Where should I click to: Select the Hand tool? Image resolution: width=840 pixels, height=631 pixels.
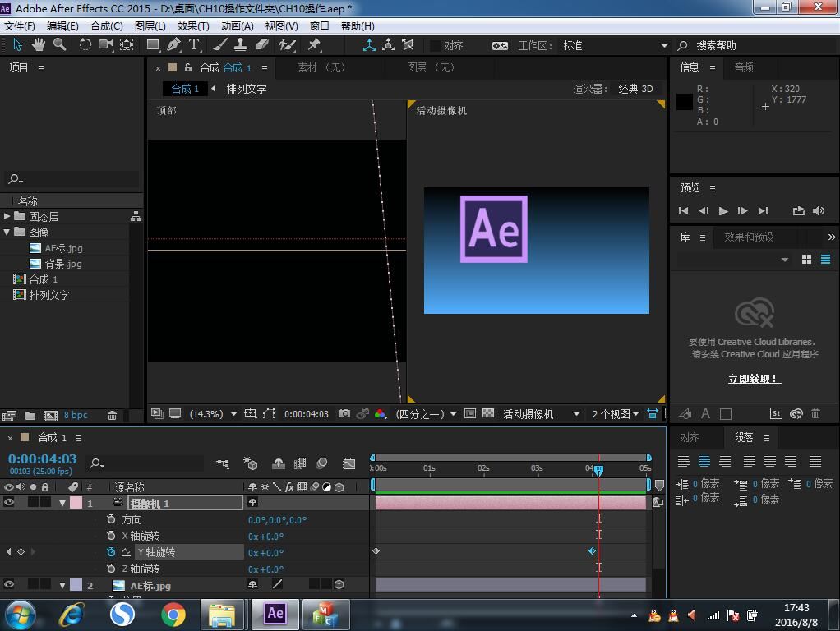point(38,45)
